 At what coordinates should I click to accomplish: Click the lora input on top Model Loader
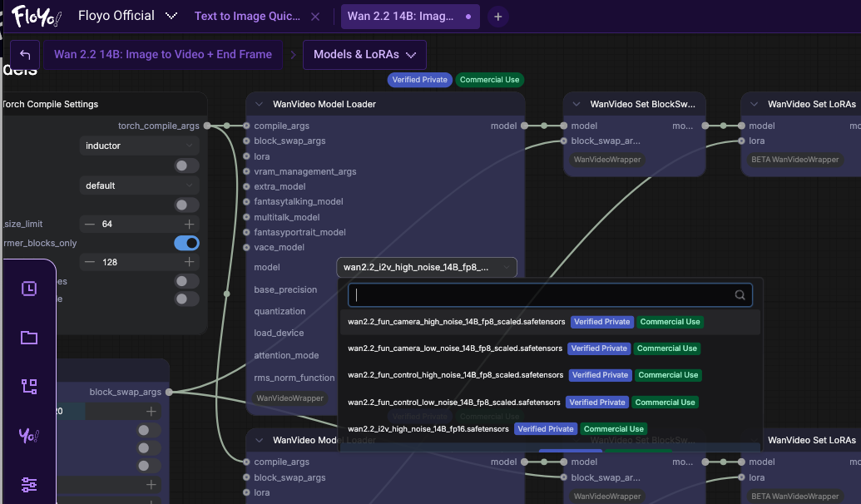coord(246,156)
